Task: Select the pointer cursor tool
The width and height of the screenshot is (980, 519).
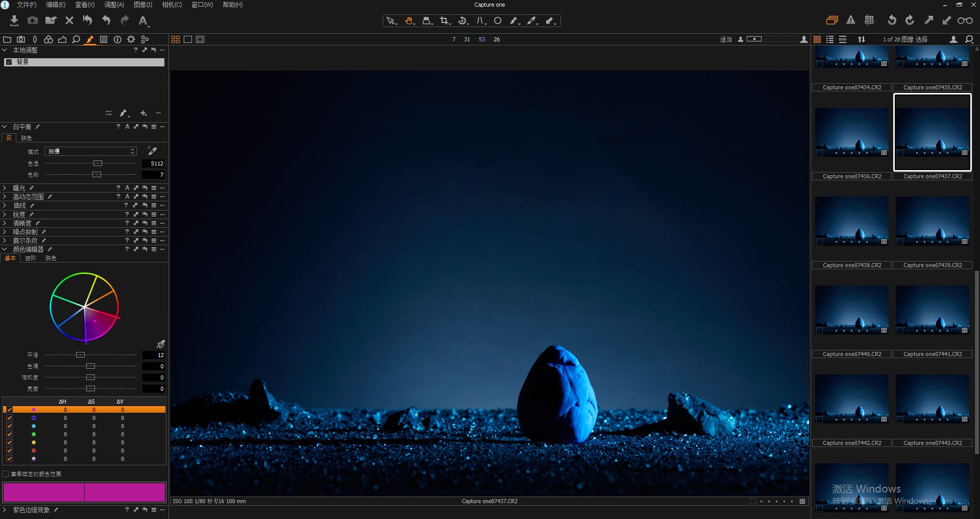Action: (391, 21)
